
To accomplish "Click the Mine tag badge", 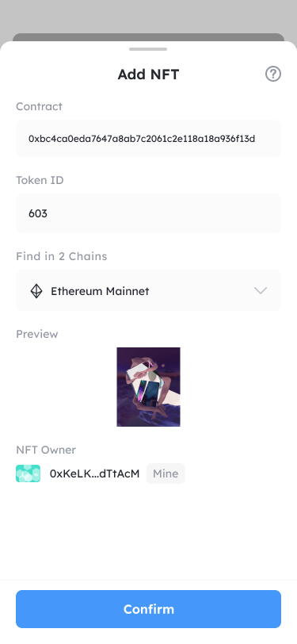I will [166, 473].
